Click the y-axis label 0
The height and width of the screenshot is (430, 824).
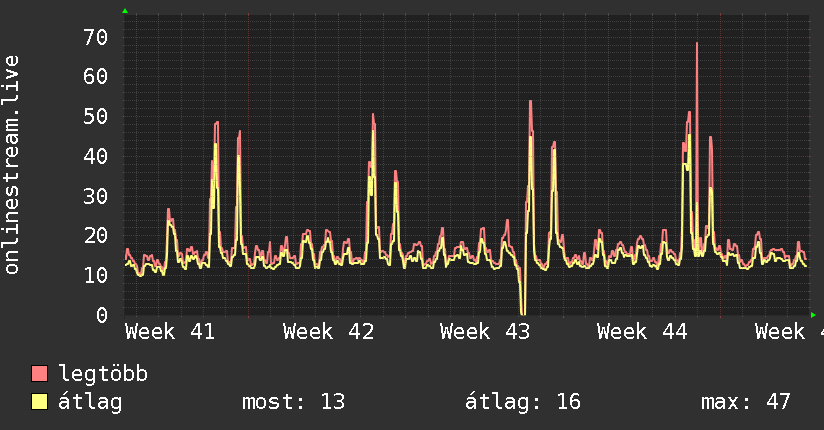pos(102,315)
